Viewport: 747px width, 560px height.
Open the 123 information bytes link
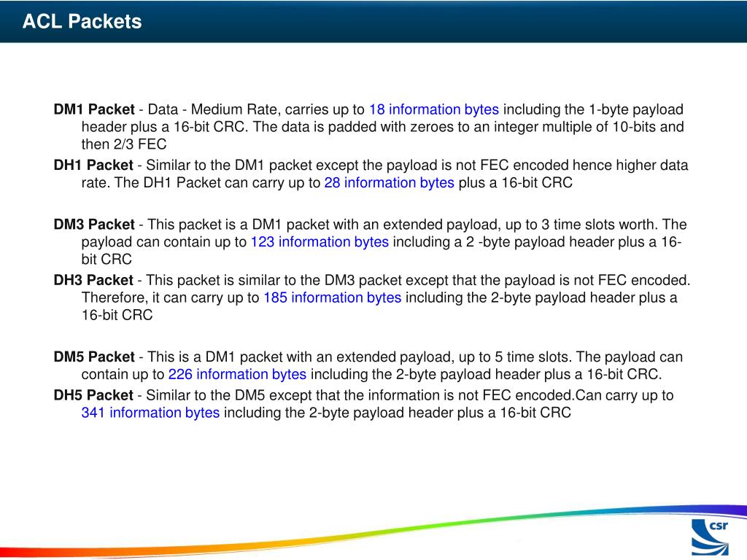pos(320,242)
